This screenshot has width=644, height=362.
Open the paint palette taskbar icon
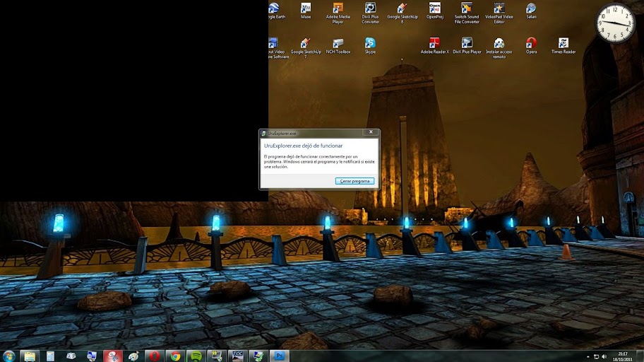point(133,356)
